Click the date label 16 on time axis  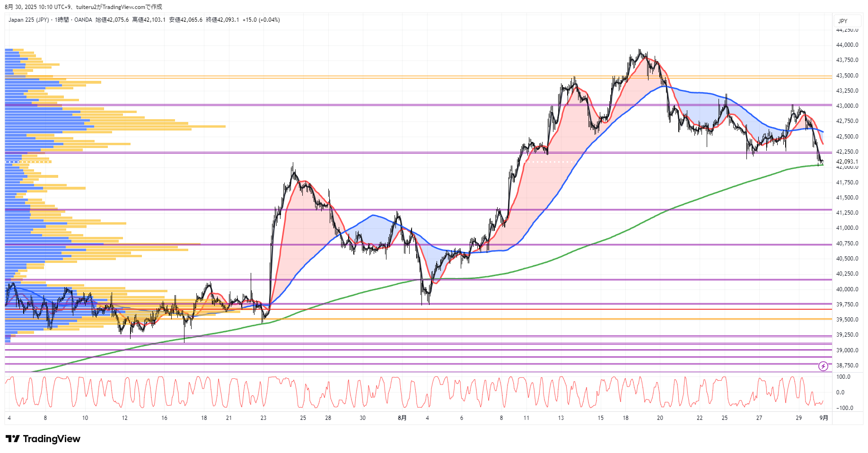click(x=164, y=418)
